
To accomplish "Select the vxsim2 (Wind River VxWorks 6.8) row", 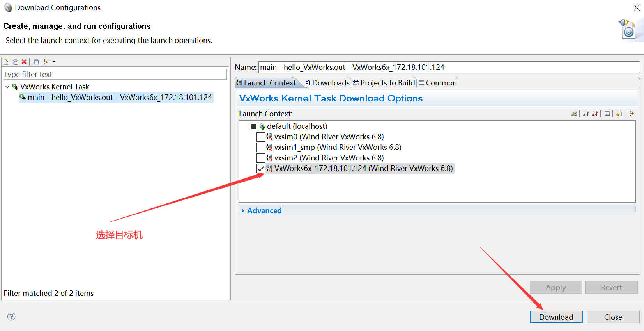I will [329, 158].
